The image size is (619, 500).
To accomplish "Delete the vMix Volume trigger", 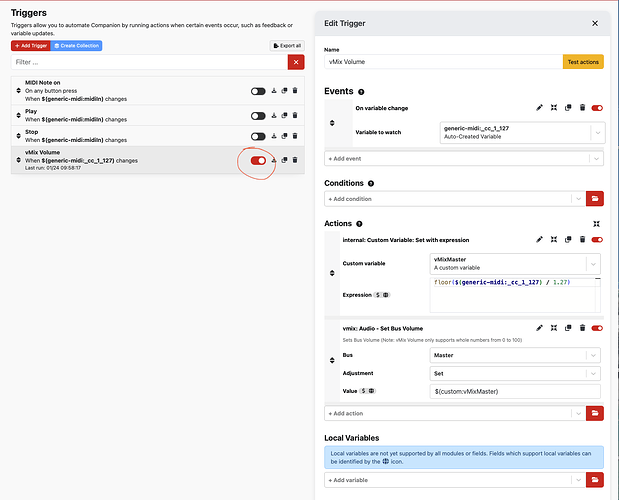I will coord(294,160).
